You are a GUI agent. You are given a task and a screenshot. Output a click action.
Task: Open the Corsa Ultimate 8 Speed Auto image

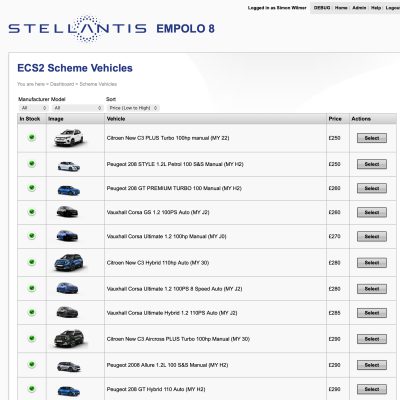(67, 288)
